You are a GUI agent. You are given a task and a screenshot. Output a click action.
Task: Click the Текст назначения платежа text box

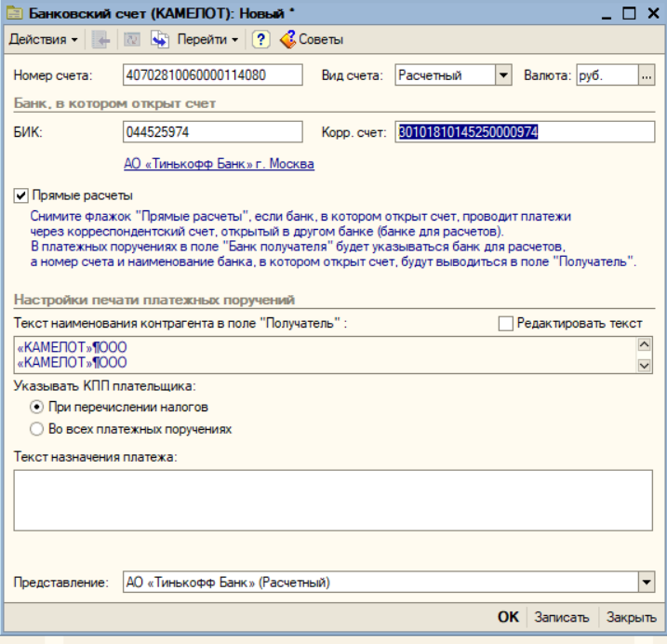coord(333,500)
